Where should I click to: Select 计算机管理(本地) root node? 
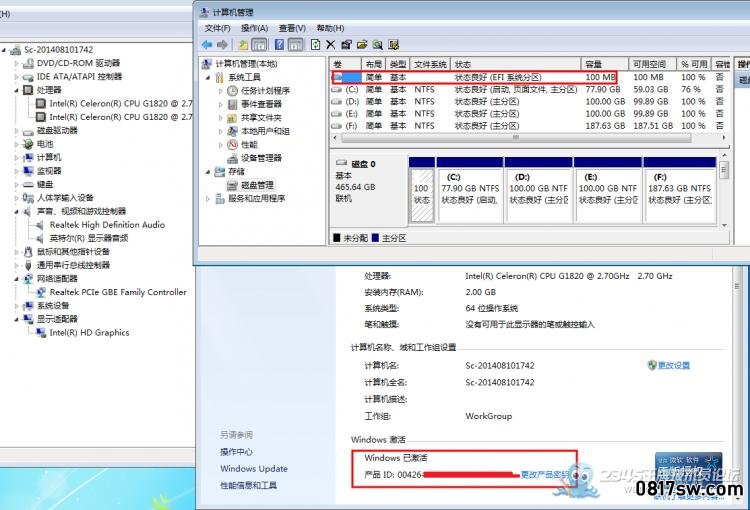[x=246, y=64]
